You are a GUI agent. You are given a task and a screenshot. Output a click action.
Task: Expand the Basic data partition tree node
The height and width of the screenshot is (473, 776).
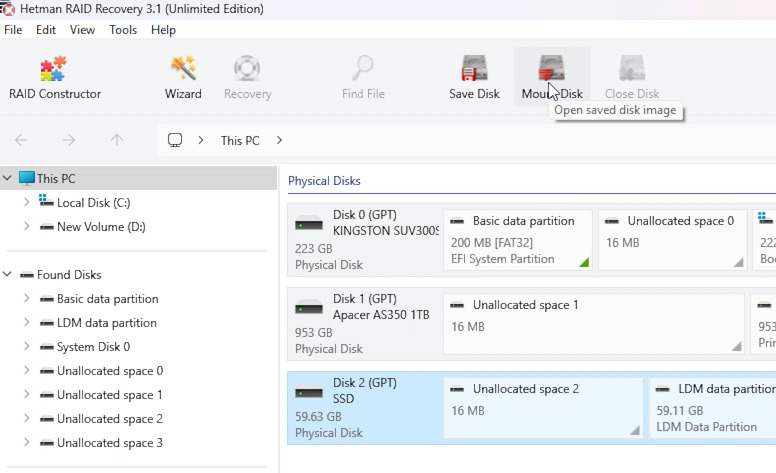tap(27, 298)
